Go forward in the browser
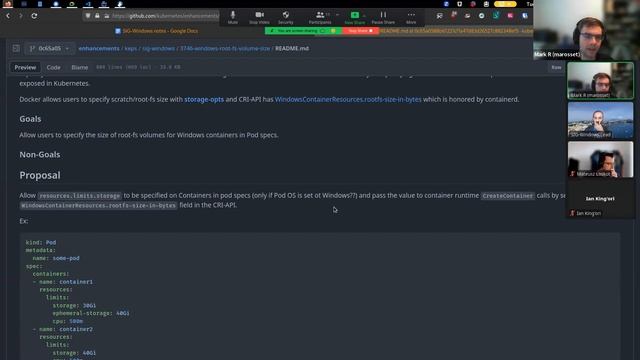Screen dimensions: 640x360 coord(21,16)
